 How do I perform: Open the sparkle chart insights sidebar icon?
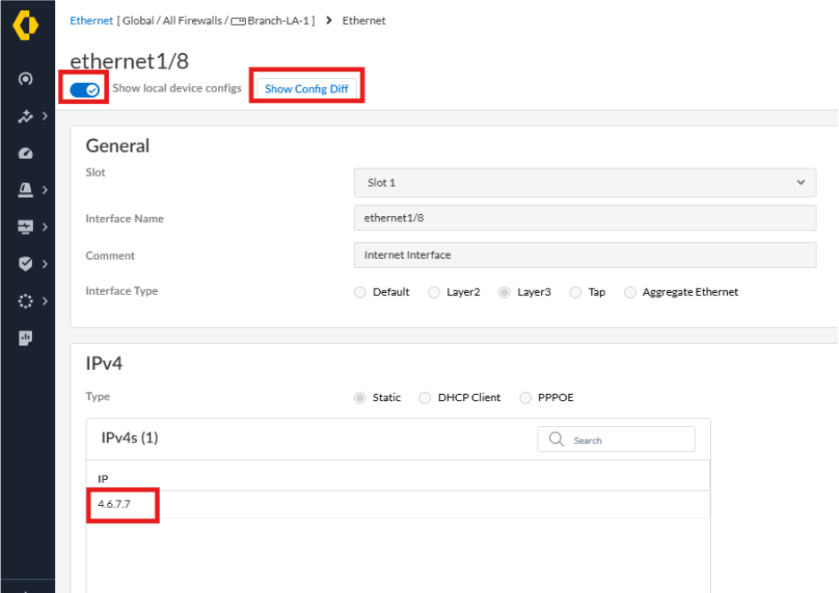click(25, 116)
